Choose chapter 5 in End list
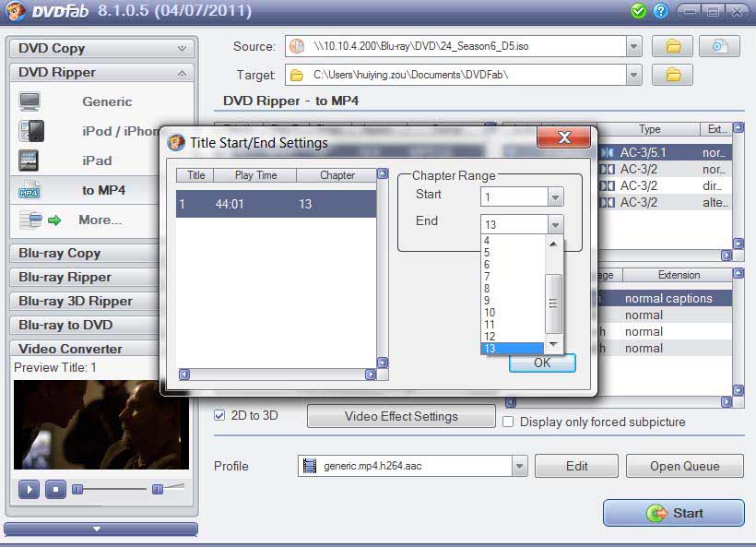This screenshot has width=756, height=547. (513, 252)
